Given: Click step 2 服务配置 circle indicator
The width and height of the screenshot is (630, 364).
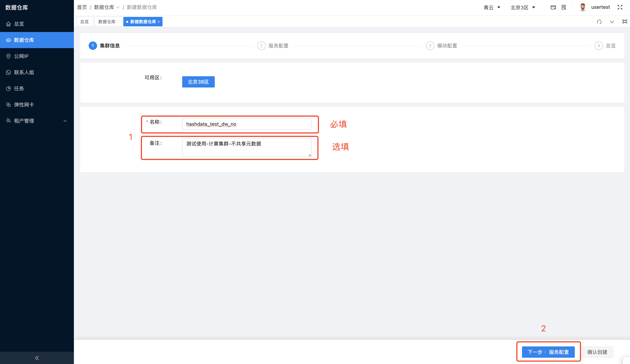Looking at the screenshot, I should tap(261, 46).
